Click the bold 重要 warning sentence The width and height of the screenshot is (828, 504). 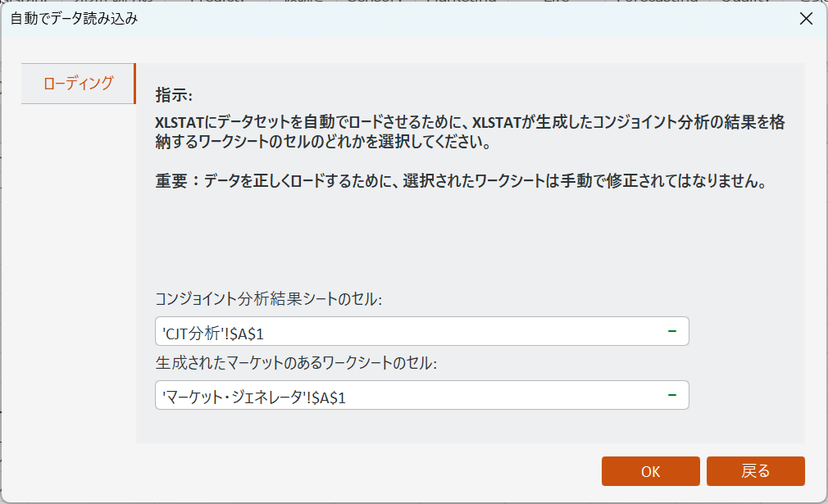tap(461, 182)
